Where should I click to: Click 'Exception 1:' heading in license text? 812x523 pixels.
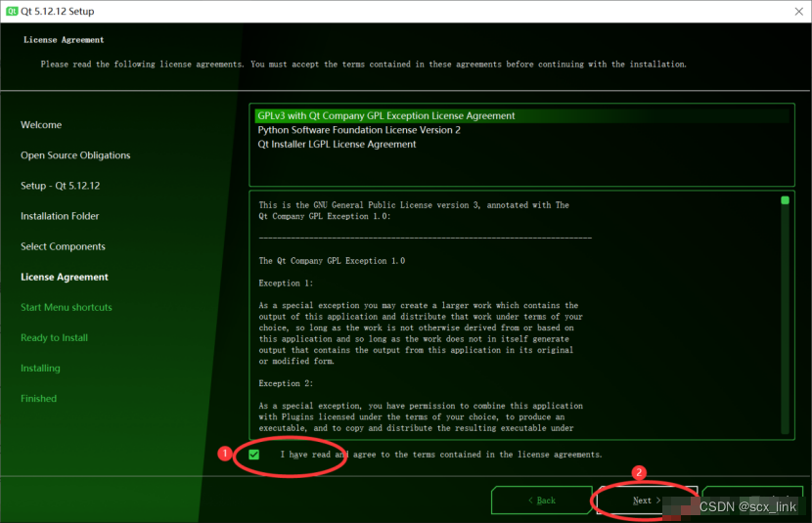[x=286, y=283]
